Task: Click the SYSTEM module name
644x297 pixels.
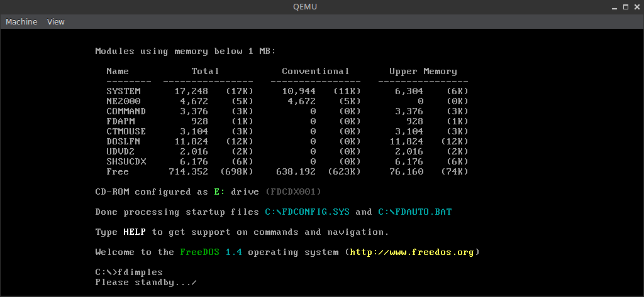Action: coord(123,91)
